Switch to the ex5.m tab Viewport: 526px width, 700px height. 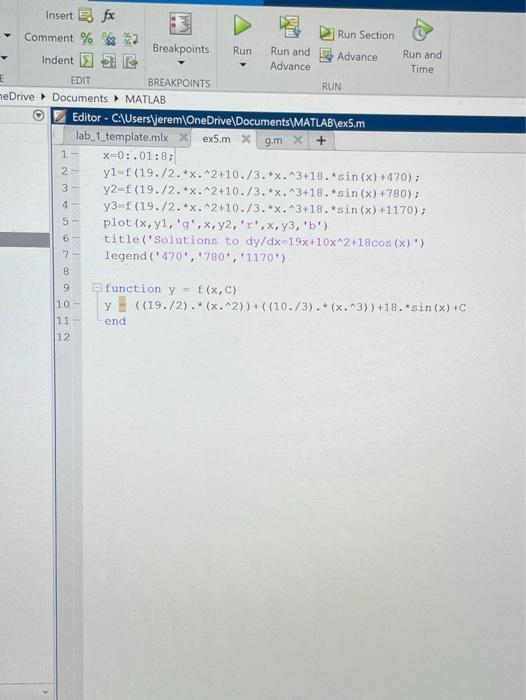click(217, 139)
